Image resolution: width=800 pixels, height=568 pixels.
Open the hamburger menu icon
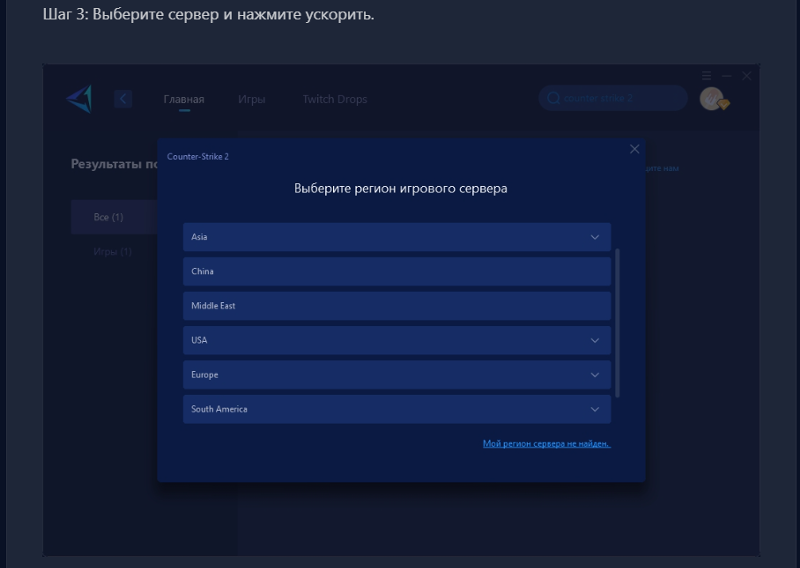(x=707, y=76)
